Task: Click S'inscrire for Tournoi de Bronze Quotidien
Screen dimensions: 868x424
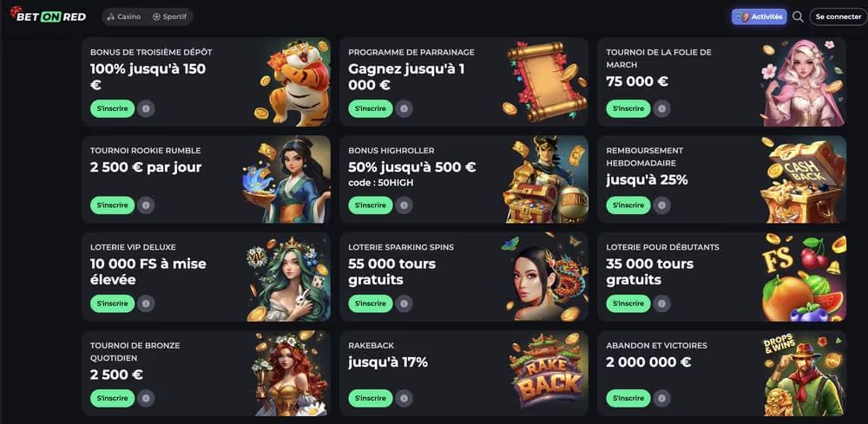Action: tap(112, 398)
